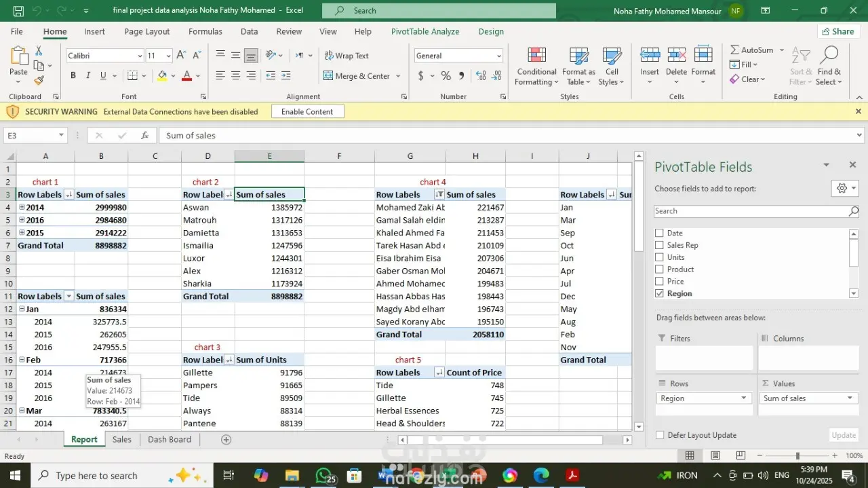Click the Percent Style icon
This screenshot has width=868, height=488.
[x=446, y=76]
